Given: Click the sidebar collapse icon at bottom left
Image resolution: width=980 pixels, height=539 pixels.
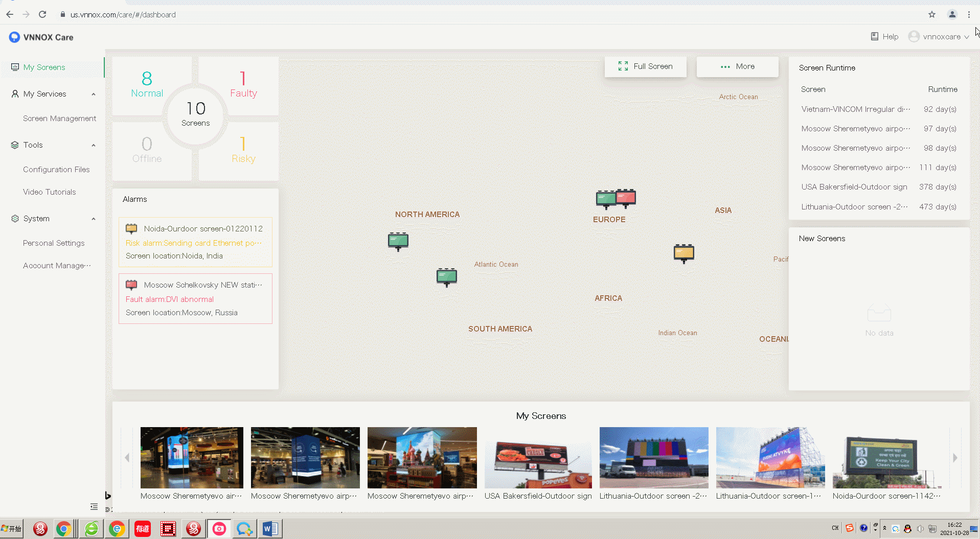Looking at the screenshot, I should (94, 506).
